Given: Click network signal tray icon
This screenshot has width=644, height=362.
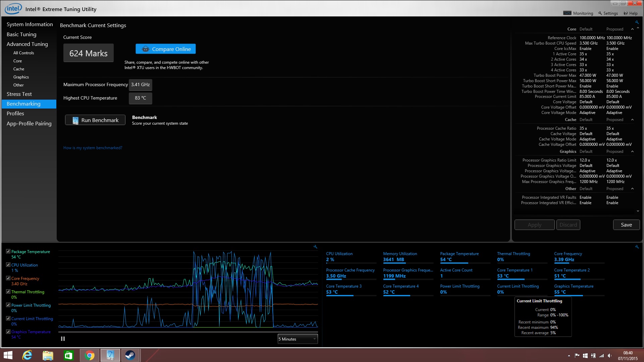Looking at the screenshot, I should [601, 356].
